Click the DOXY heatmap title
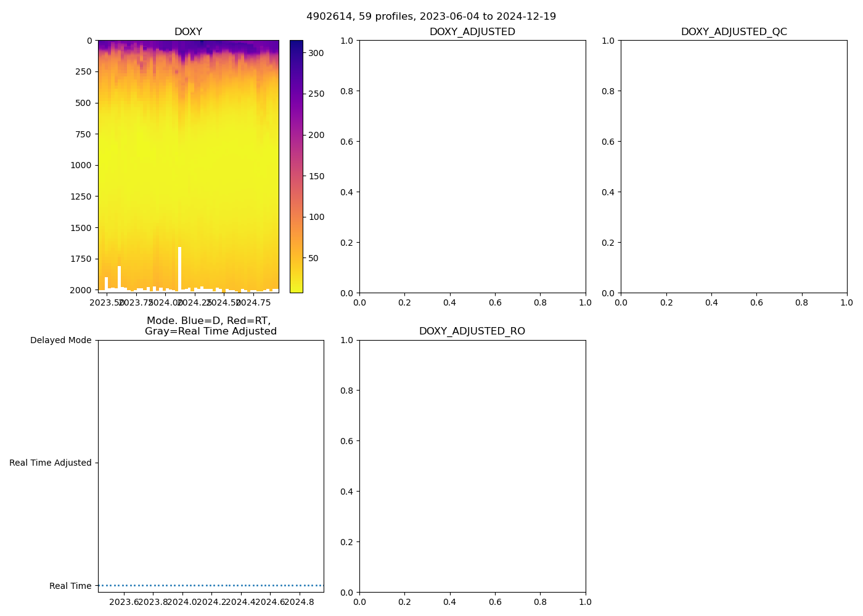Image resolution: width=863 pixels, height=616 pixels. [188, 32]
